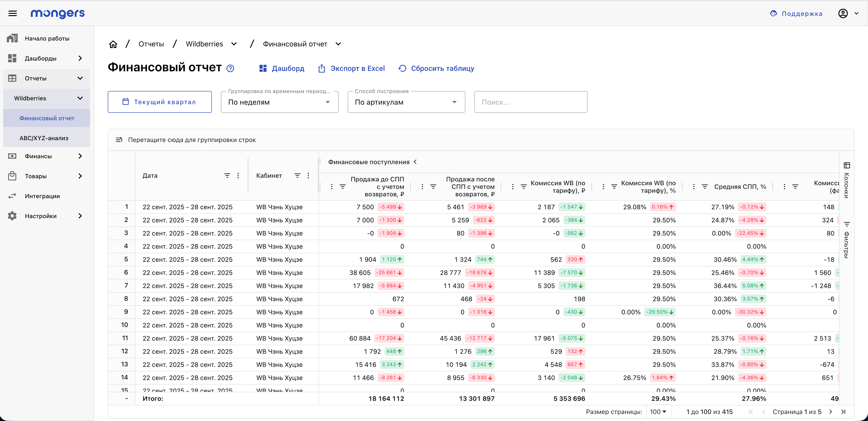Open ABC/XYZ-анализ sidebar item

click(44, 138)
